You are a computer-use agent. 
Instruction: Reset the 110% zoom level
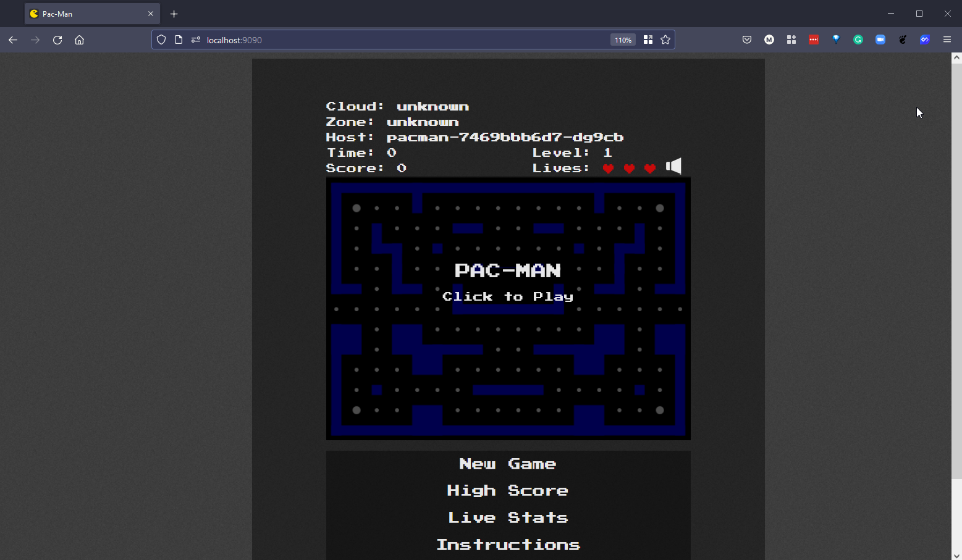623,40
